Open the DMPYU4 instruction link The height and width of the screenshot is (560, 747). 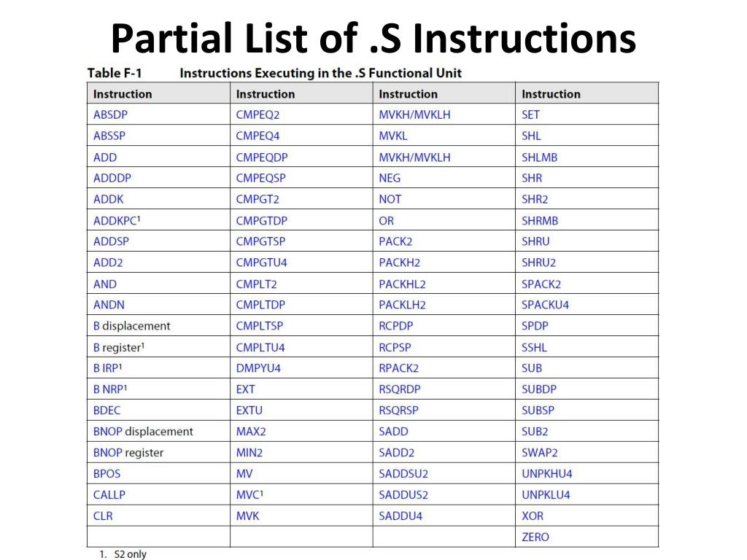[x=258, y=368]
